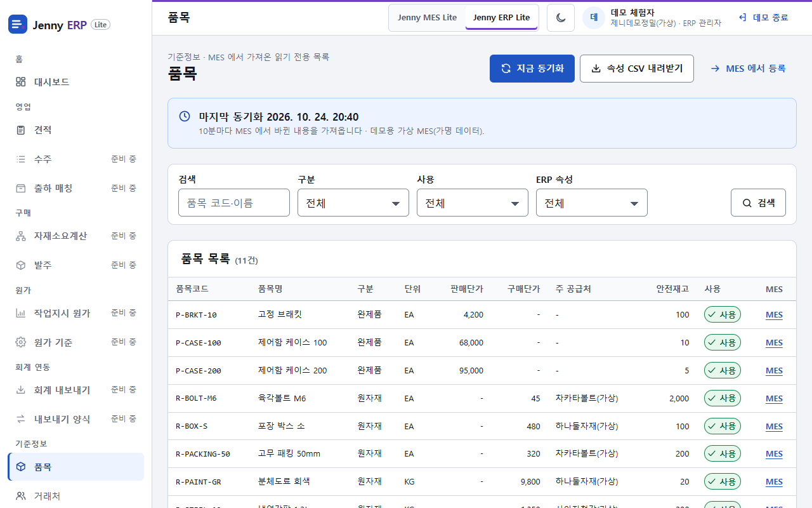The width and height of the screenshot is (812, 508).
Task: Select the 견적 clipboard icon
Action: pyautogui.click(x=21, y=130)
